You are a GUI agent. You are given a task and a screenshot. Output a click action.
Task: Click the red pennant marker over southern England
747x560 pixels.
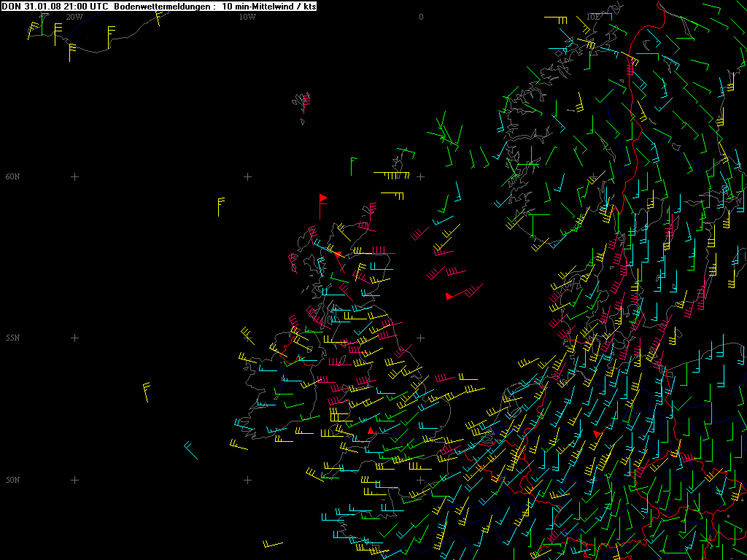pos(371,431)
